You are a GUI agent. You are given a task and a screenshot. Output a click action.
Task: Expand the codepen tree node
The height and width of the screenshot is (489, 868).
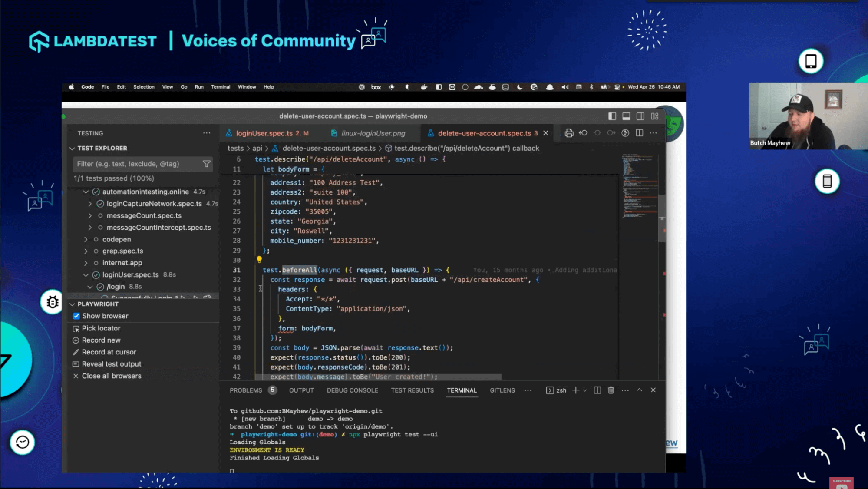[86, 239]
